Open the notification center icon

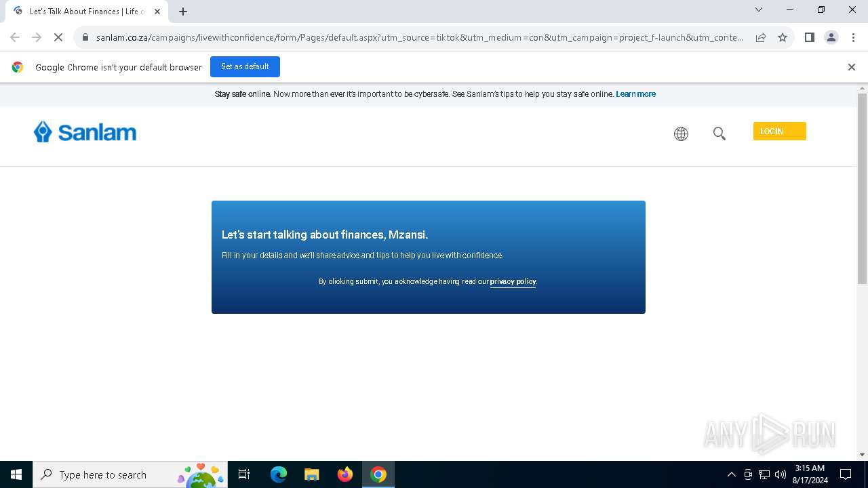[x=846, y=474]
